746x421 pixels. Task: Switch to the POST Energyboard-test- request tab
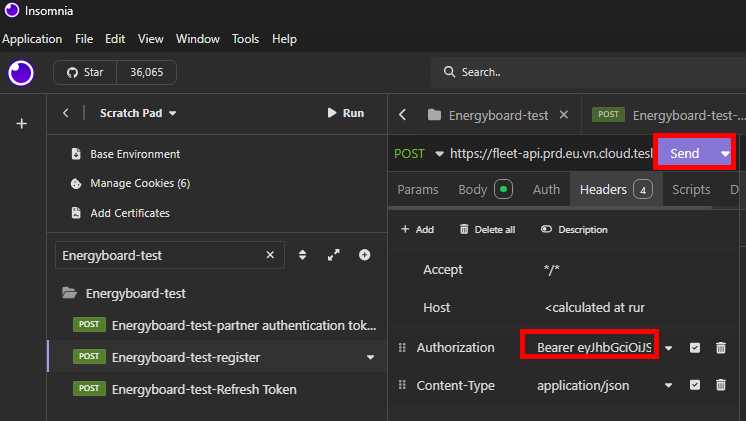pyautogui.click(x=668, y=115)
